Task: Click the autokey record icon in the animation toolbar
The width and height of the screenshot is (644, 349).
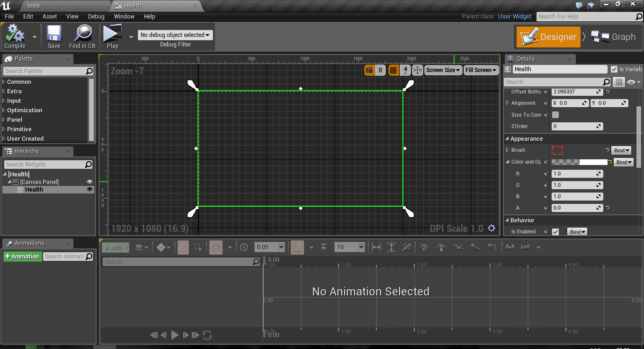Action: click(x=183, y=247)
